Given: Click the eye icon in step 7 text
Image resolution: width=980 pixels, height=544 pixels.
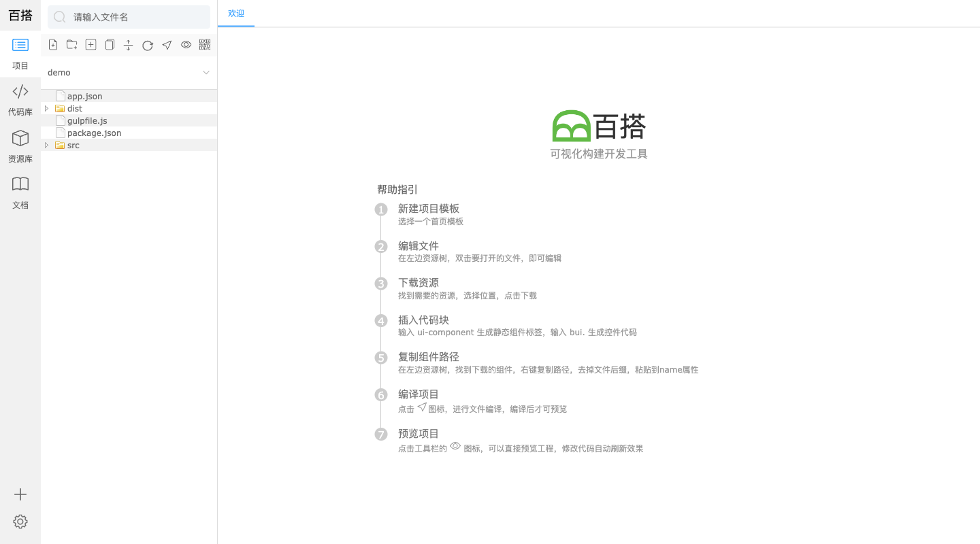Looking at the screenshot, I should coord(455,446).
